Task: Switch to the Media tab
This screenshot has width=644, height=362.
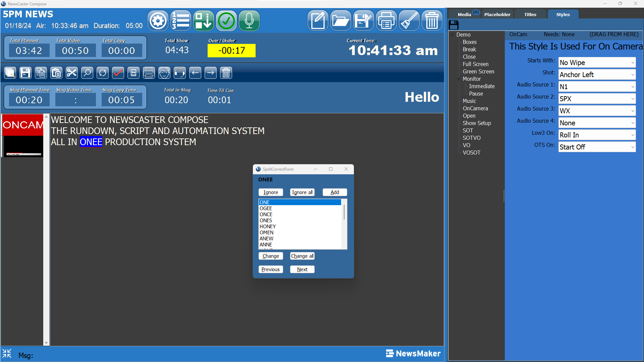Action: click(x=465, y=14)
